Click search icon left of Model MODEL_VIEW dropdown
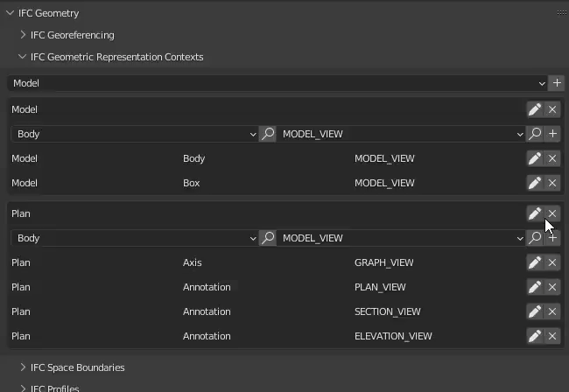This screenshot has width=569, height=392. coord(268,134)
